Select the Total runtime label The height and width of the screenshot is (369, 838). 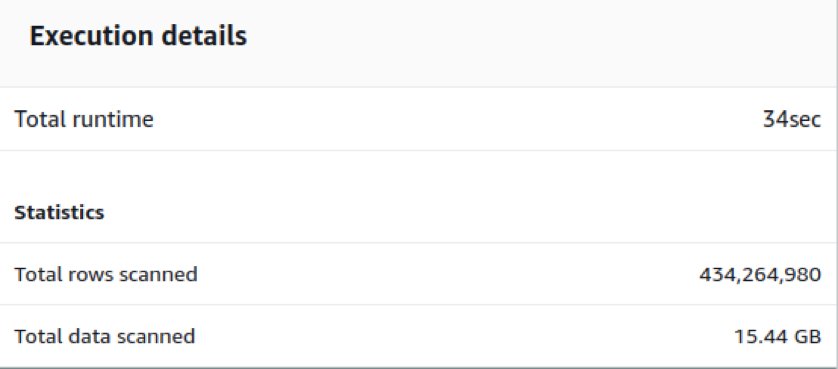click(84, 119)
